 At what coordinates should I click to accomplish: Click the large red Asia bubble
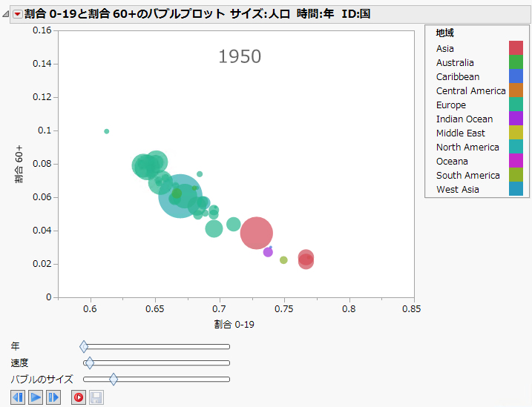click(257, 233)
